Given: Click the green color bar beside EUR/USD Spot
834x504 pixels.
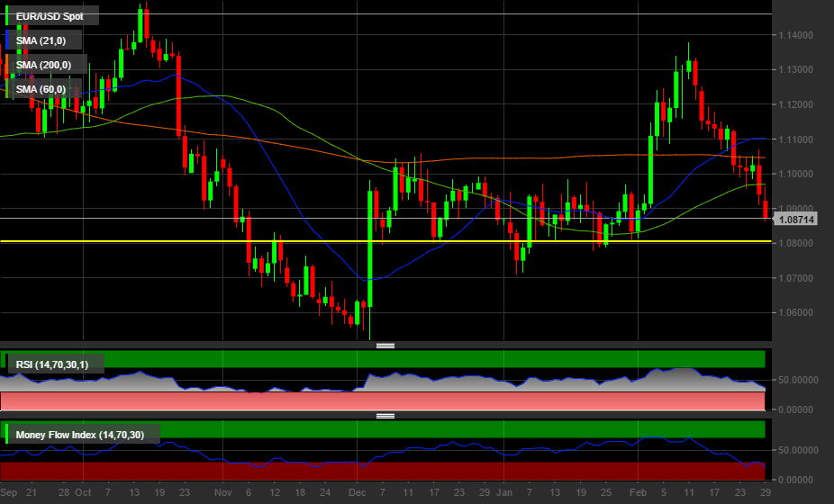Looking at the screenshot, I should coord(8,16).
